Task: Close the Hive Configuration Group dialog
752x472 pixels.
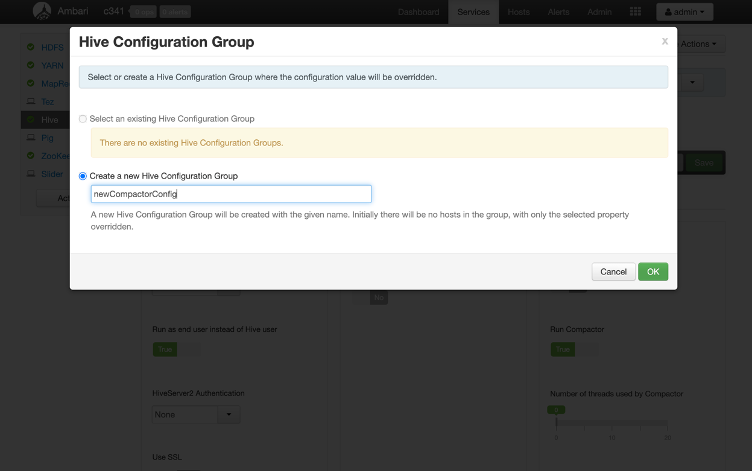Action: coord(665,41)
